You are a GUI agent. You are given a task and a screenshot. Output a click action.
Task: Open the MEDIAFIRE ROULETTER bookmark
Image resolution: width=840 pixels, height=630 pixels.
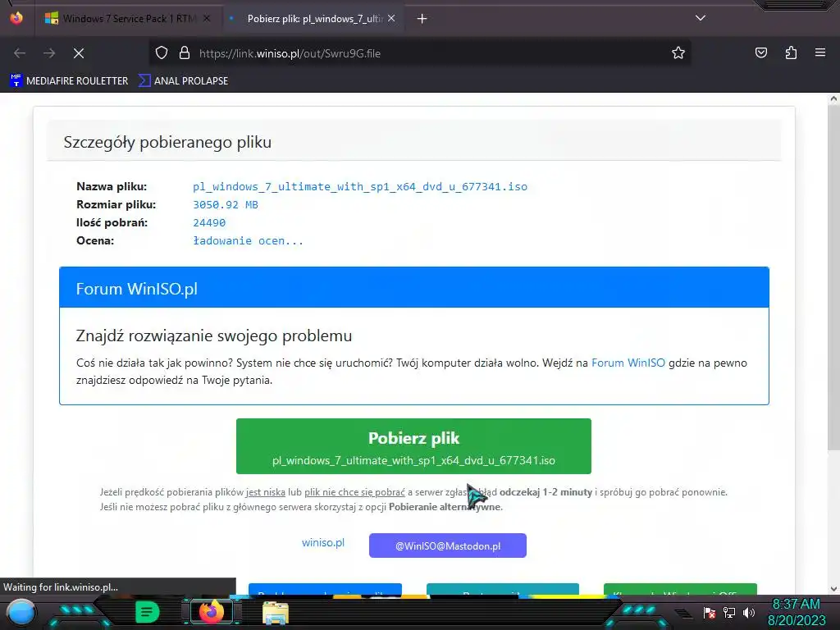pos(70,81)
